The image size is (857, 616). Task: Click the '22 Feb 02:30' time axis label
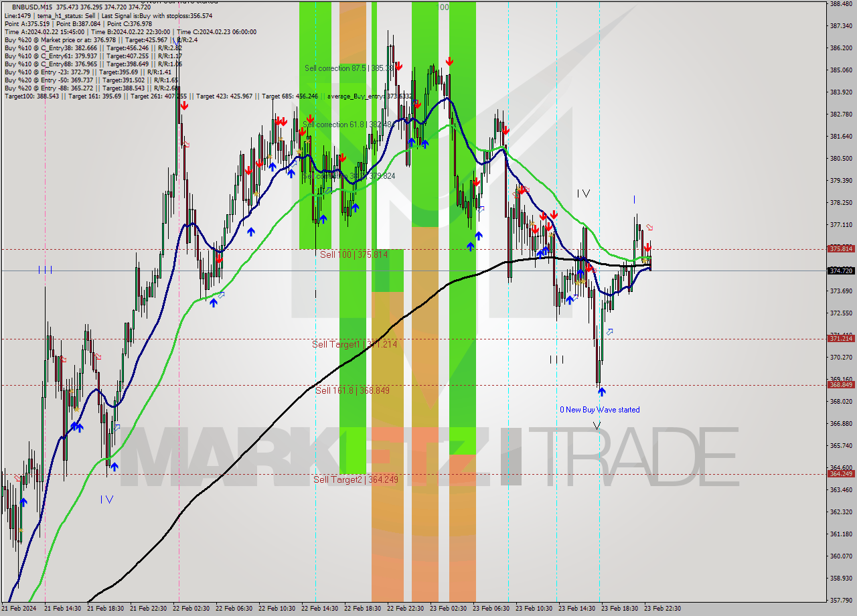click(x=191, y=609)
